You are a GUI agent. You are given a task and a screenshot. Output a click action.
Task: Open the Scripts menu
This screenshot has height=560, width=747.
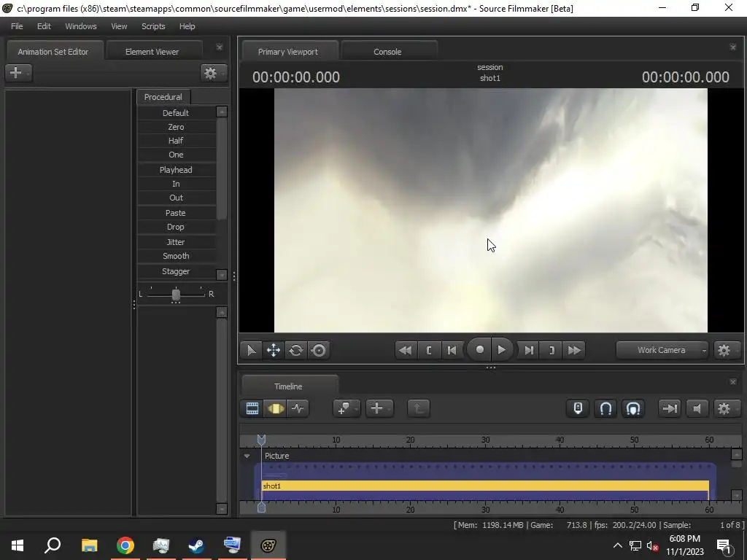pos(153,26)
